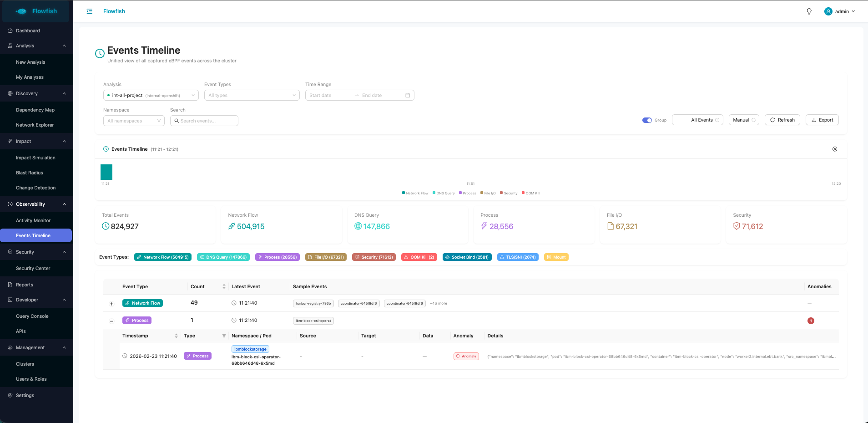Filter by TLS/SNI (2074) tag
This screenshot has height=423, width=868.
518,257
